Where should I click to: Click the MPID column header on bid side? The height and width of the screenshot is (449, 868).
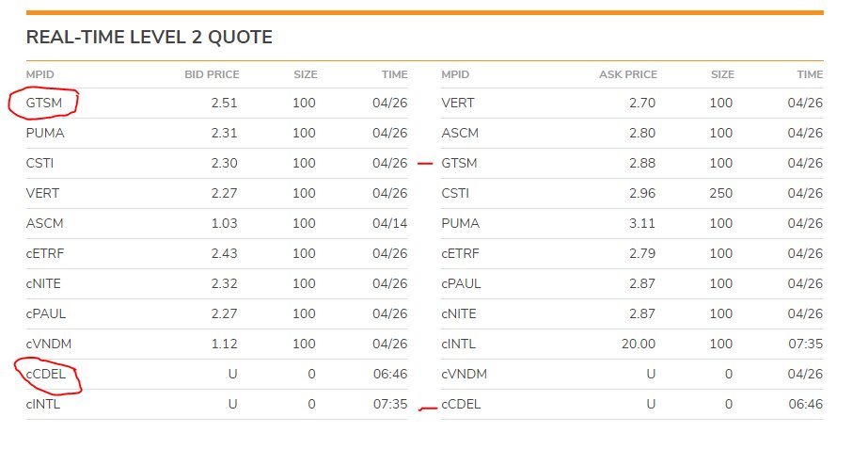(x=39, y=74)
